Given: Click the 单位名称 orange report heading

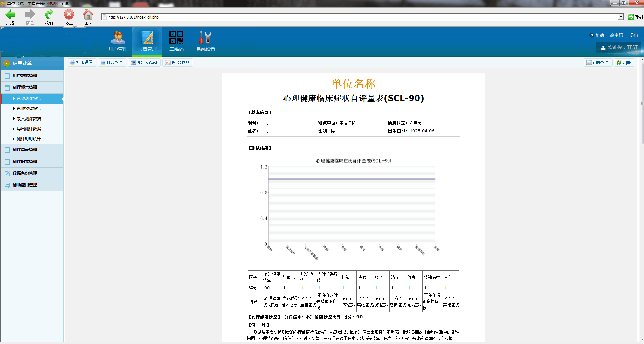Looking at the screenshot, I should [x=353, y=84].
